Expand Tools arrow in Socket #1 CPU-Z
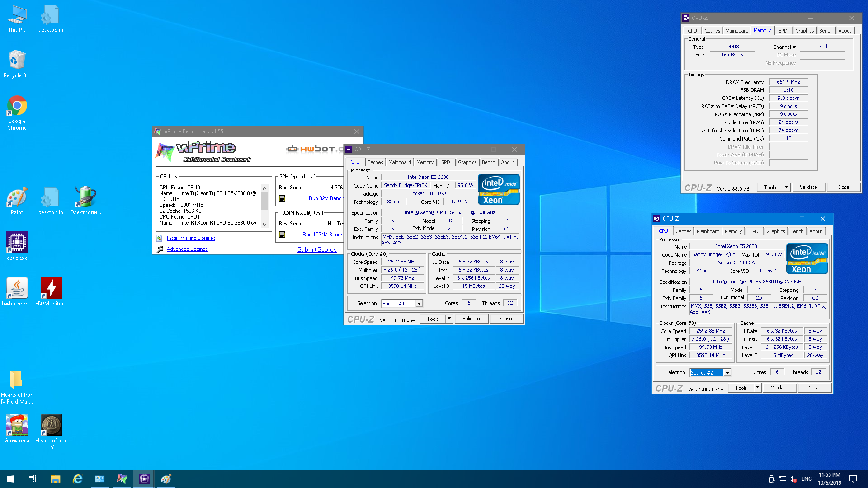 [x=449, y=319]
